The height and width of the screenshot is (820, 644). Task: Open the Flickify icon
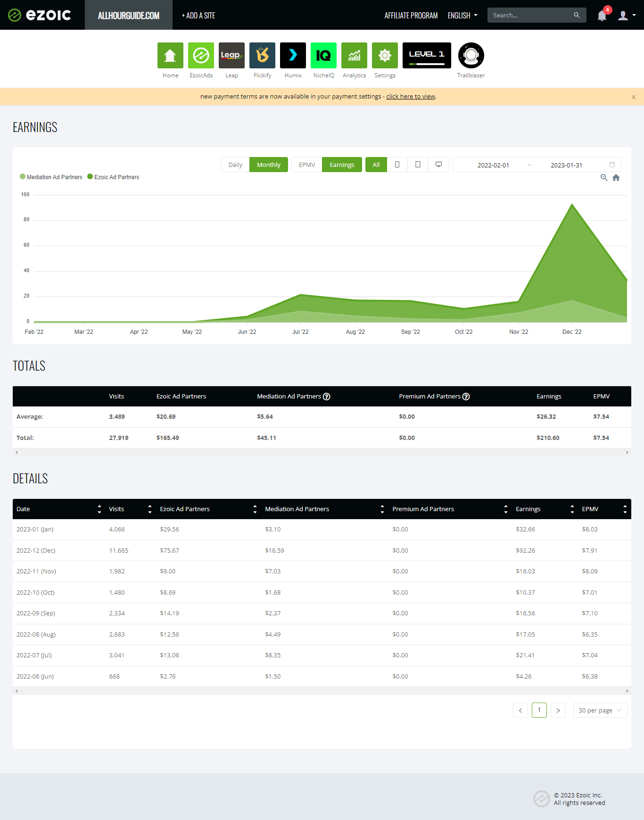(262, 55)
